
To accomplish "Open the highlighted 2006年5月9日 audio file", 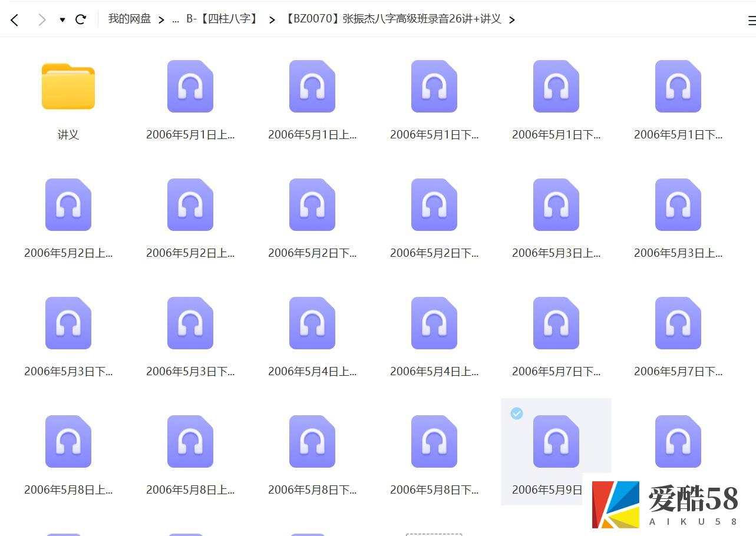I will [556, 442].
